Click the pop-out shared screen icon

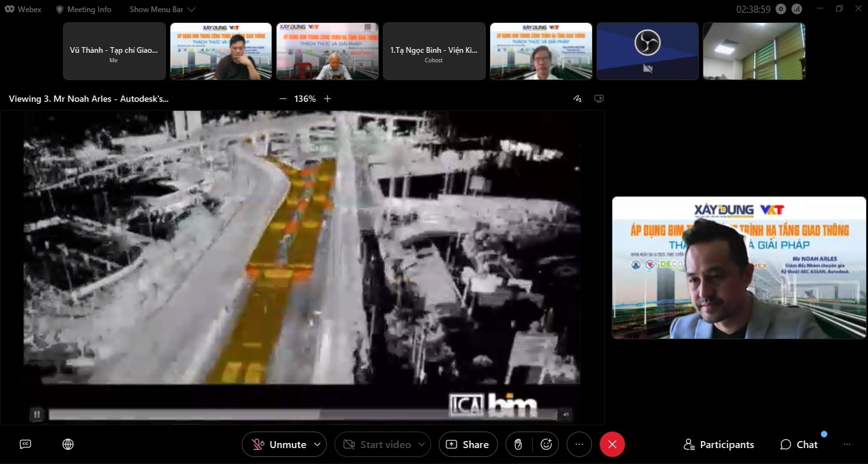click(598, 99)
